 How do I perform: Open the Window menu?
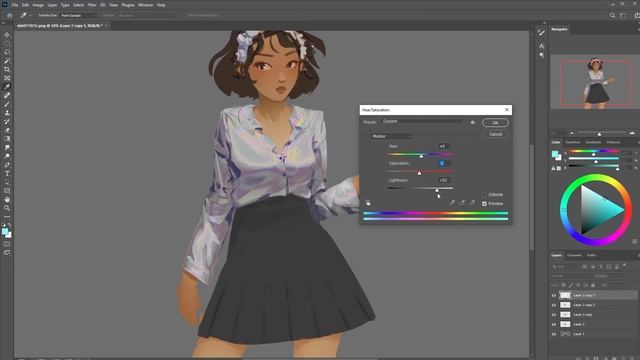(x=145, y=5)
